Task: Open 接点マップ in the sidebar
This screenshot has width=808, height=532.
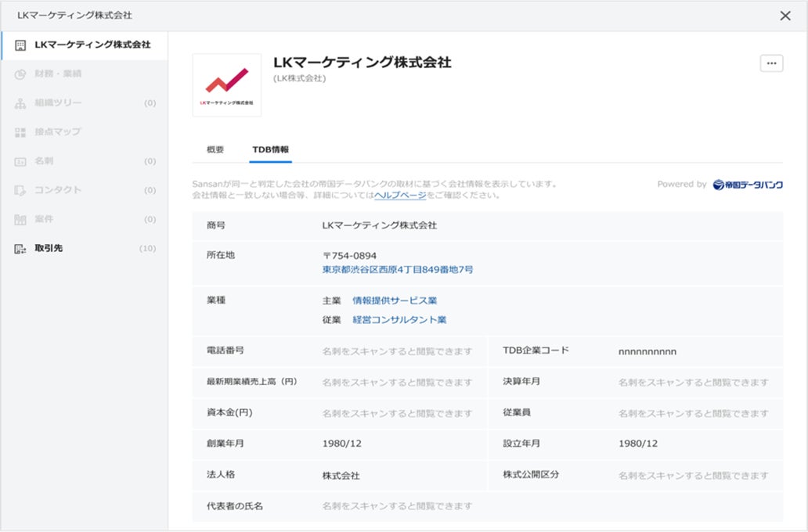Action: coord(84,132)
